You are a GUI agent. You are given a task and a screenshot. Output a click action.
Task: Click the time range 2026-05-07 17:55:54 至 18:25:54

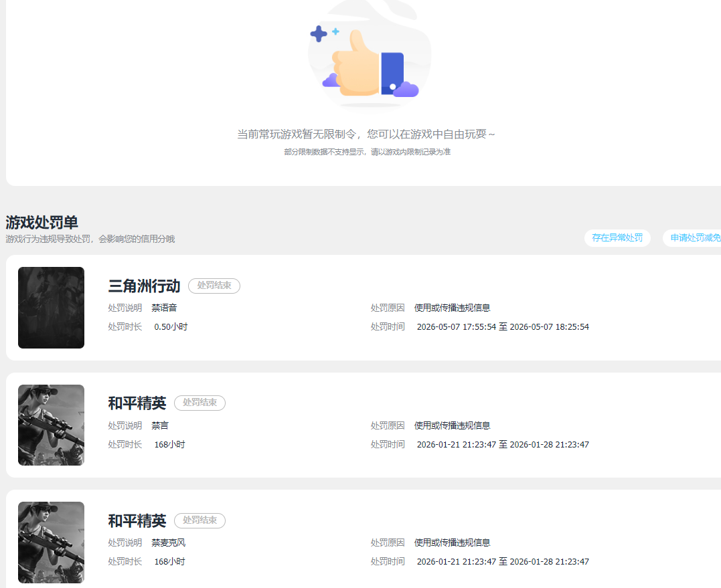coord(503,326)
